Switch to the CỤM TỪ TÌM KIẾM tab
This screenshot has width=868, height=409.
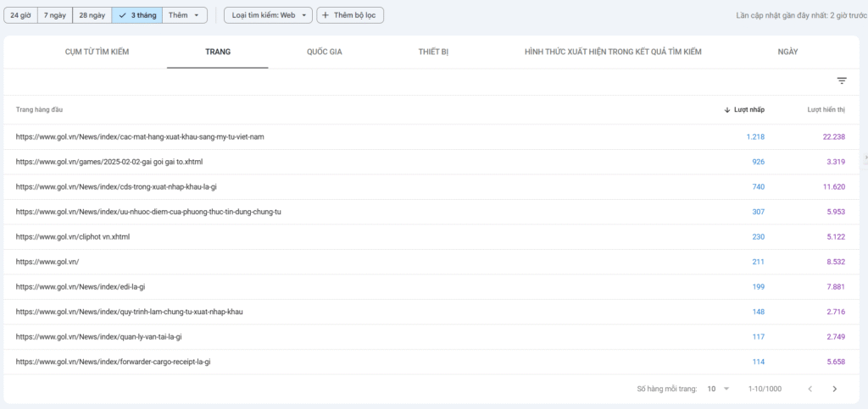97,53
